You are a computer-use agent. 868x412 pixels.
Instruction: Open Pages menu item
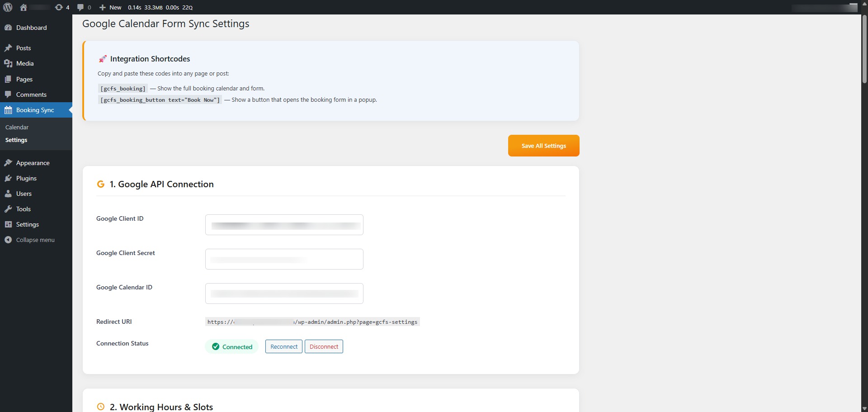(x=36, y=79)
